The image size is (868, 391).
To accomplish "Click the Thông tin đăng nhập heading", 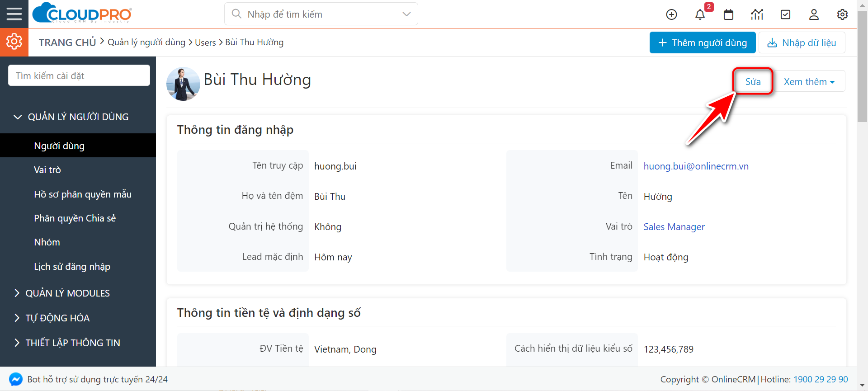I will coord(235,130).
